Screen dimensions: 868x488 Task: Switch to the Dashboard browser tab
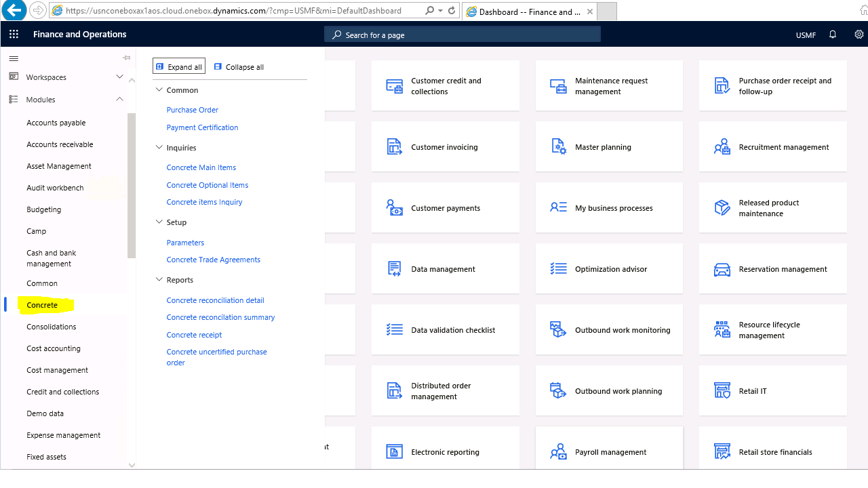click(x=530, y=12)
